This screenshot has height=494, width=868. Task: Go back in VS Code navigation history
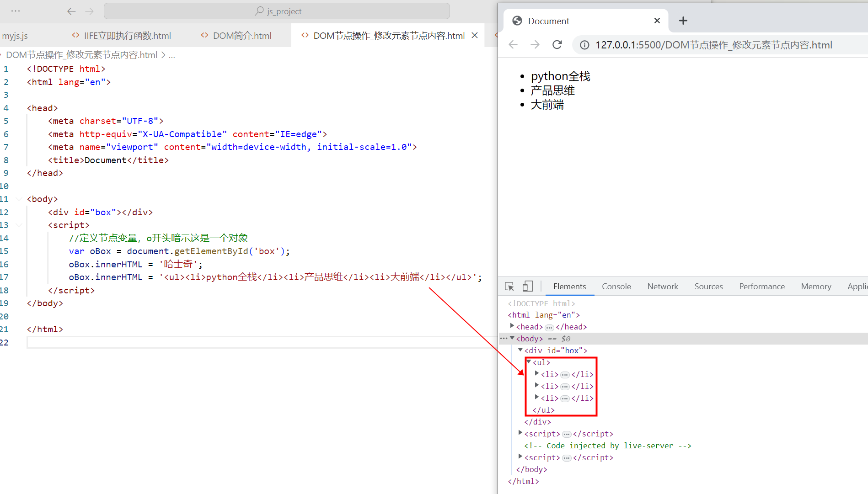pos(71,11)
